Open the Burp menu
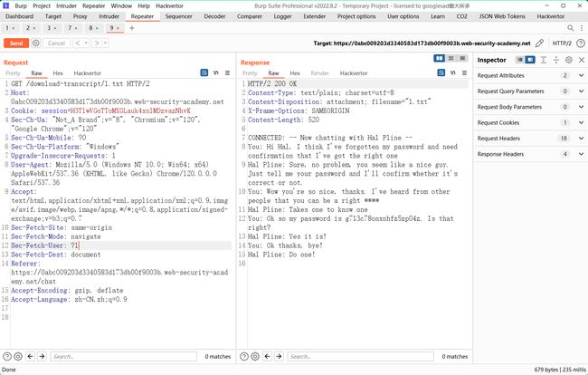 point(21,6)
